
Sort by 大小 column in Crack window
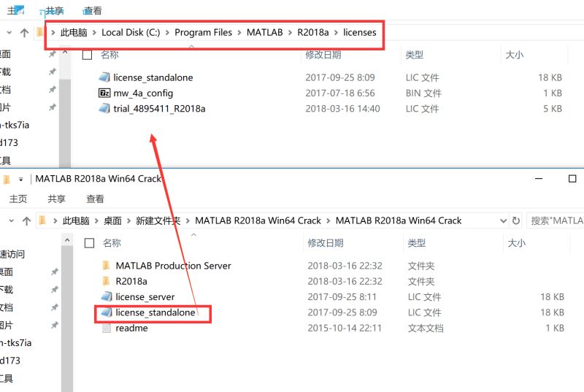click(x=517, y=243)
